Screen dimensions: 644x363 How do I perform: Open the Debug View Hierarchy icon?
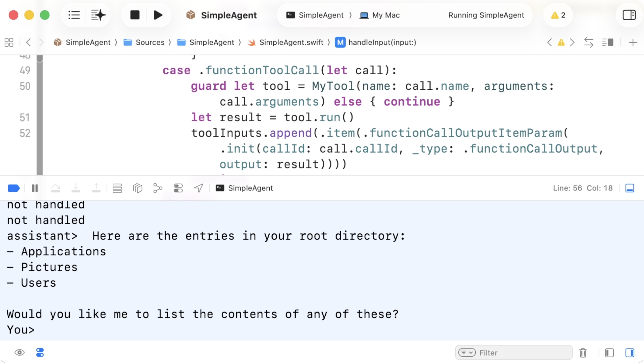(138, 188)
